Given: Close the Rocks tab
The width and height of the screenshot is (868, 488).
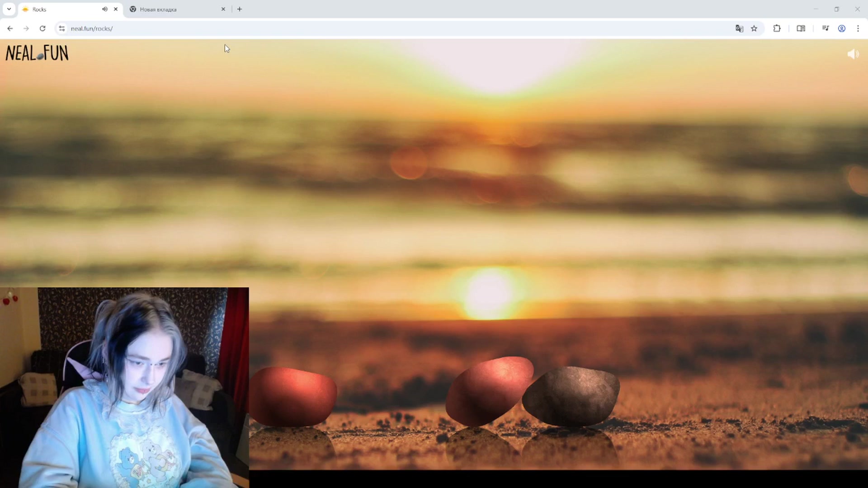Looking at the screenshot, I should point(116,9).
